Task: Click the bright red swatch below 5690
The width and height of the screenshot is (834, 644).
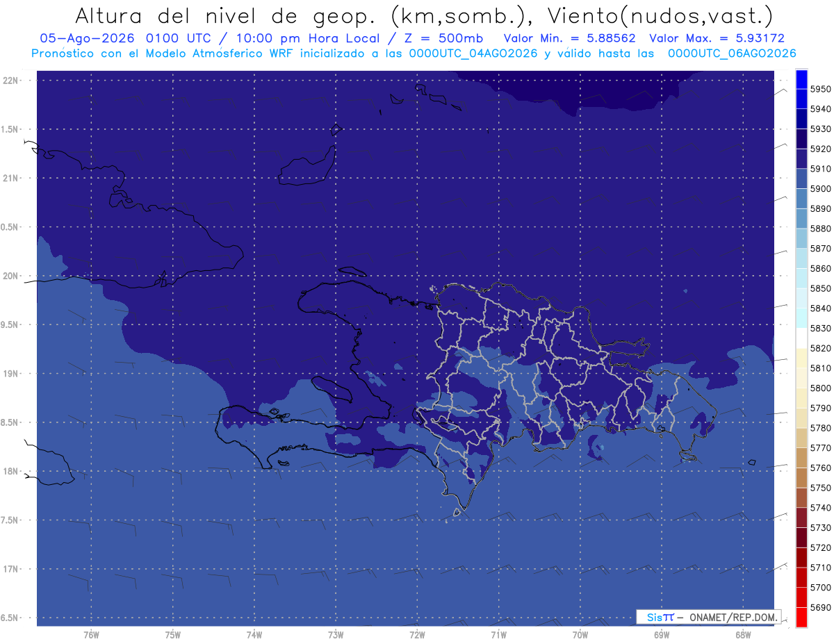Action: click(x=801, y=617)
